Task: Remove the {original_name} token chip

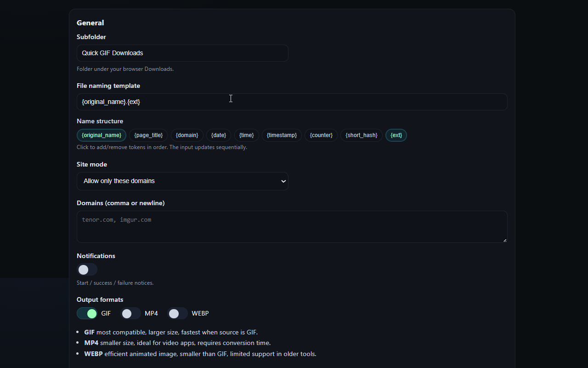Action: coord(102,135)
